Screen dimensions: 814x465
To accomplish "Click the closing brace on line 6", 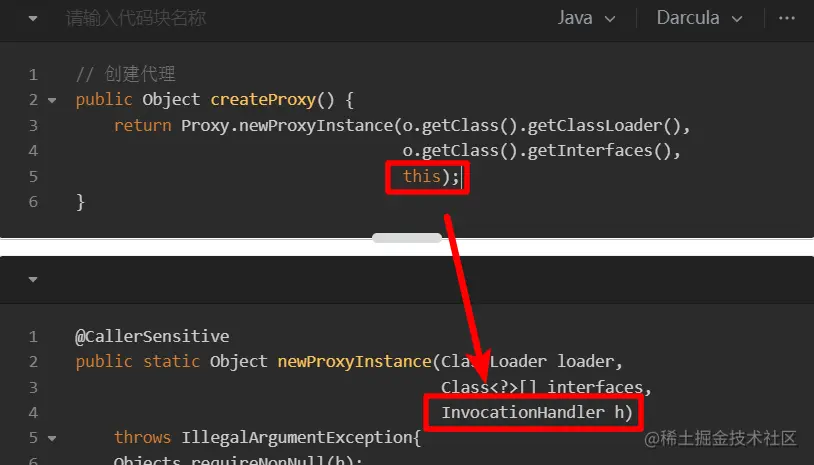I will point(80,202).
